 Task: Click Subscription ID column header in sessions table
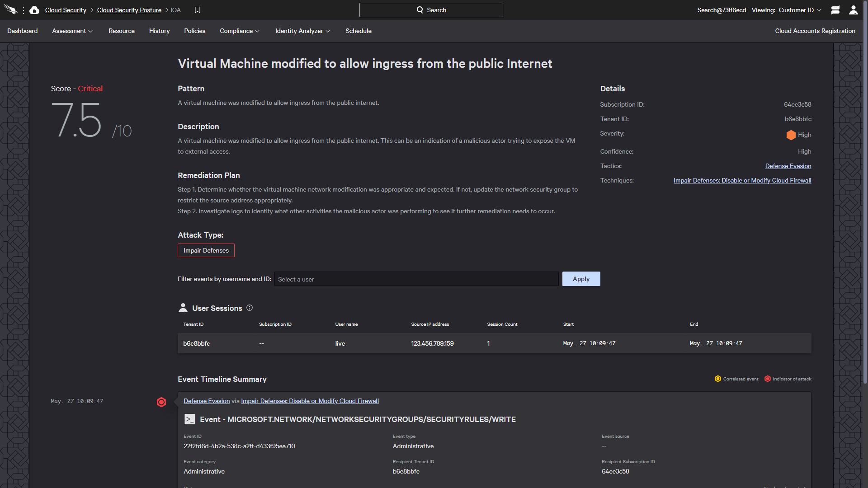coord(275,324)
